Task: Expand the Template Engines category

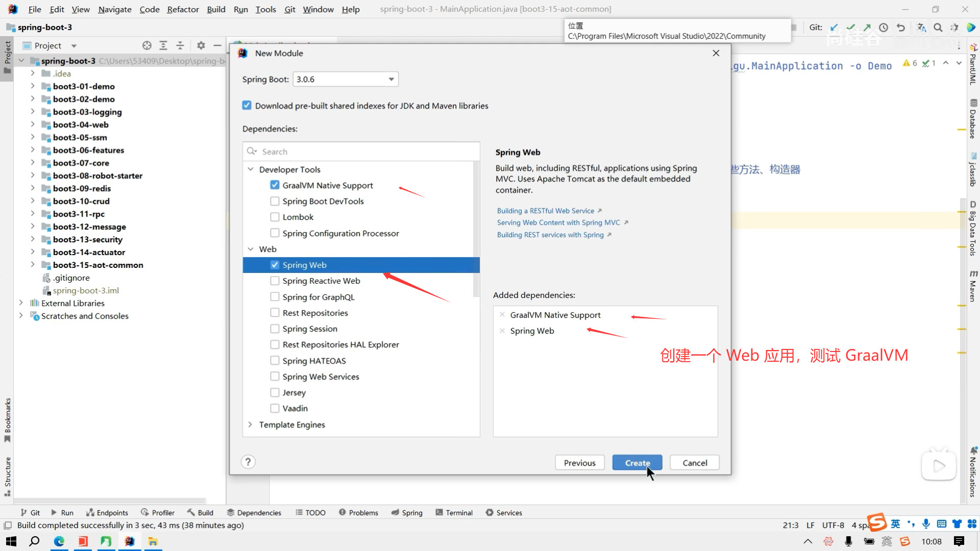Action: click(x=250, y=424)
